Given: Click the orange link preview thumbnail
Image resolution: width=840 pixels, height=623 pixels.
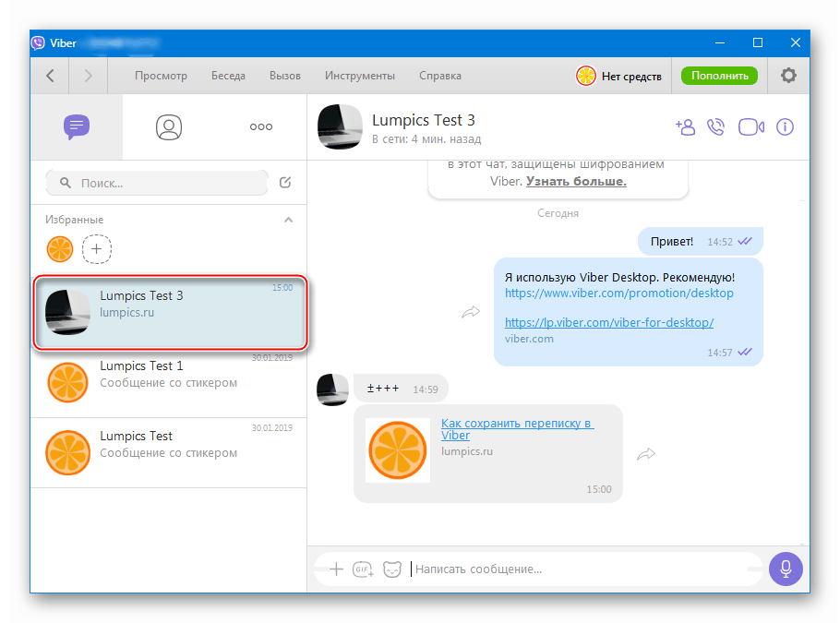Looking at the screenshot, I should click(x=398, y=450).
